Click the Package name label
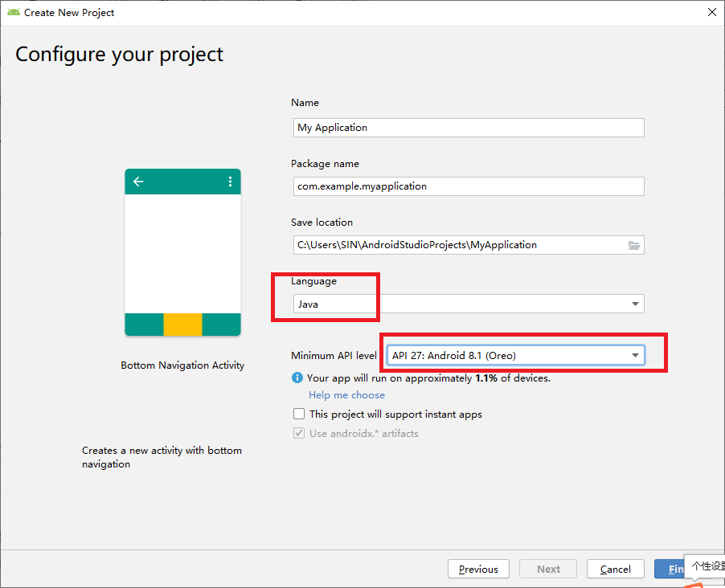The image size is (725, 588). pyautogui.click(x=325, y=164)
